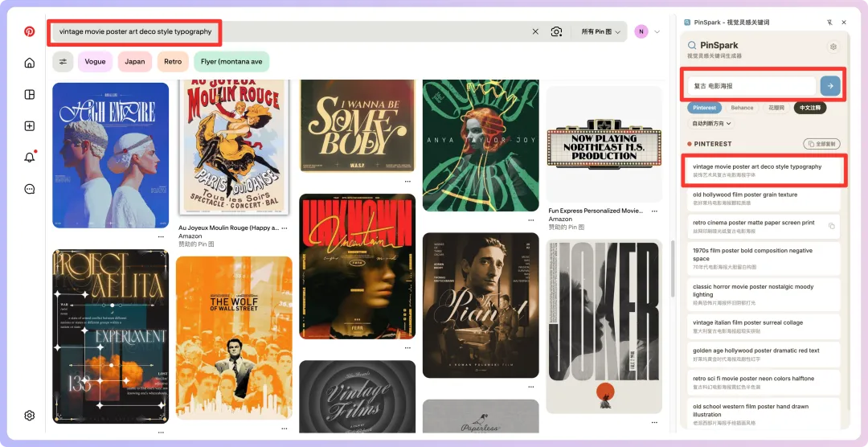Select 'golden age hollywood poster dramatic red text'
This screenshot has width=868, height=447.
click(x=764, y=354)
